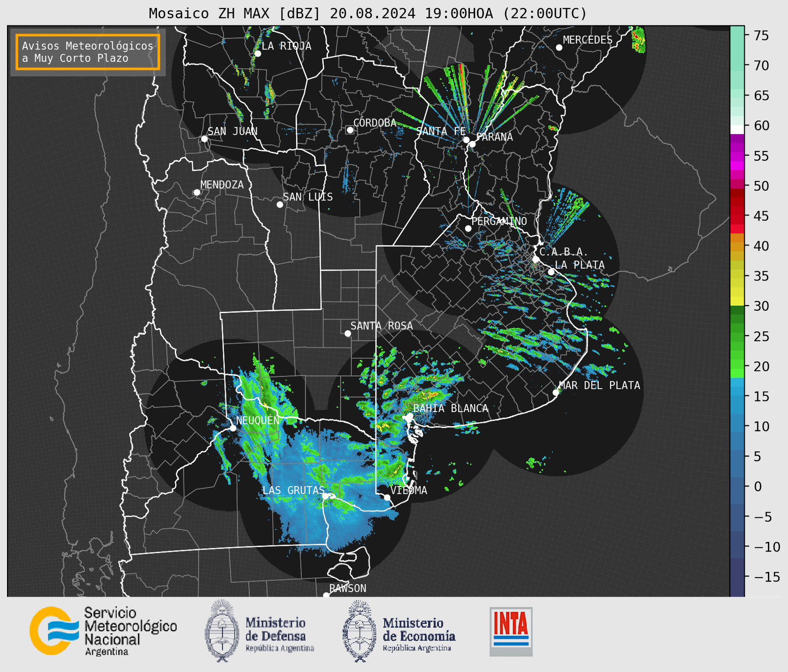Click the colorbar tick label '5'
Image resolution: width=788 pixels, height=672 pixels.
point(758,457)
